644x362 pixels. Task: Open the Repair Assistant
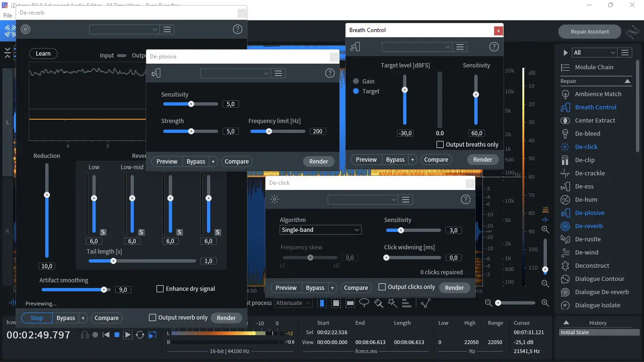pos(590,32)
